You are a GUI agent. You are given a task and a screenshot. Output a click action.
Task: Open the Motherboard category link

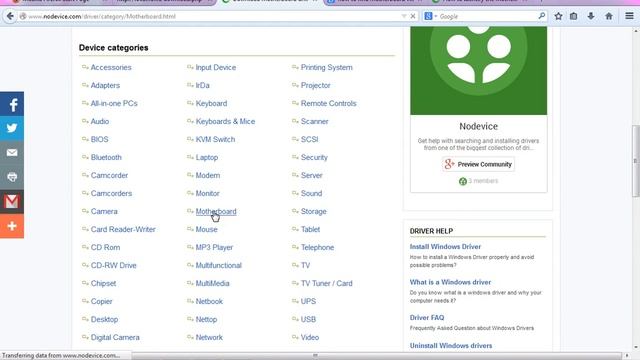click(216, 211)
